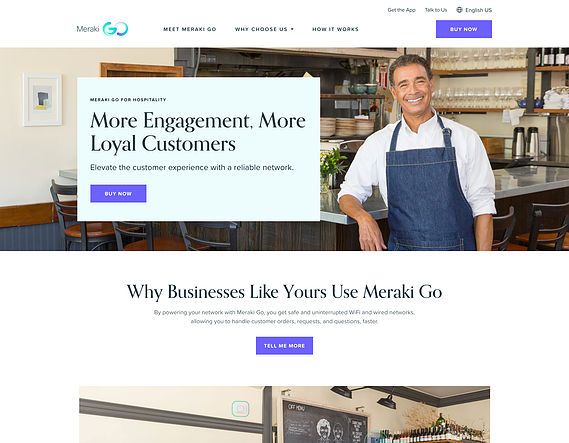
Task: Click the hotspot marker near the wine bottles
Action: click(x=376, y=437)
